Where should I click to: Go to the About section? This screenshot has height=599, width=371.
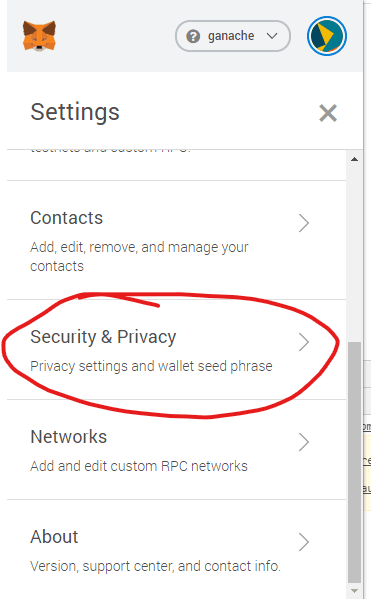point(177,549)
